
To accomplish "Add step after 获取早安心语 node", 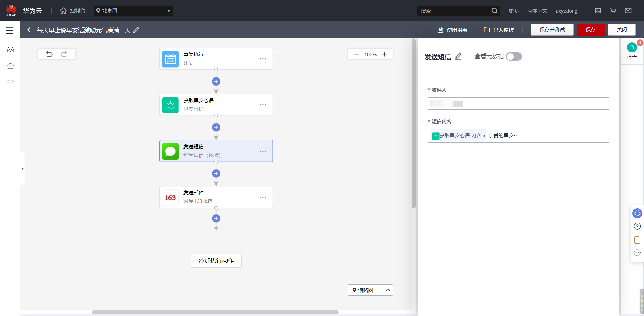I will 216,127.
